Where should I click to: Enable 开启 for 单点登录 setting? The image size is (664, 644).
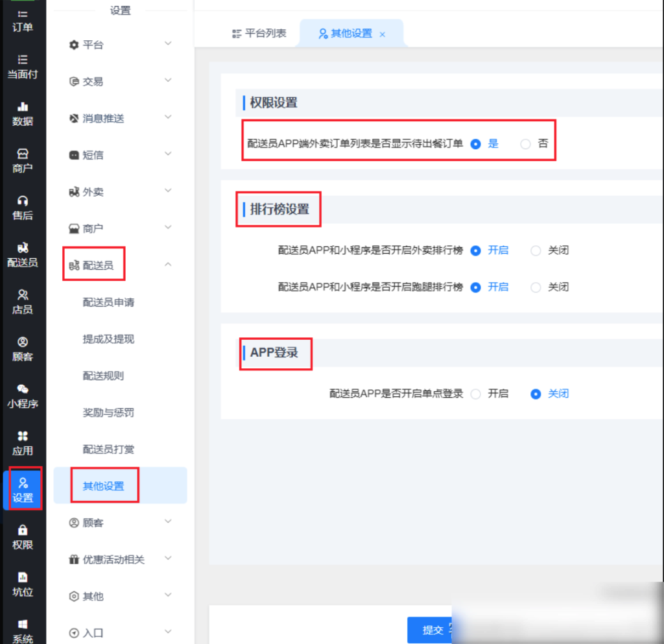[x=476, y=394]
